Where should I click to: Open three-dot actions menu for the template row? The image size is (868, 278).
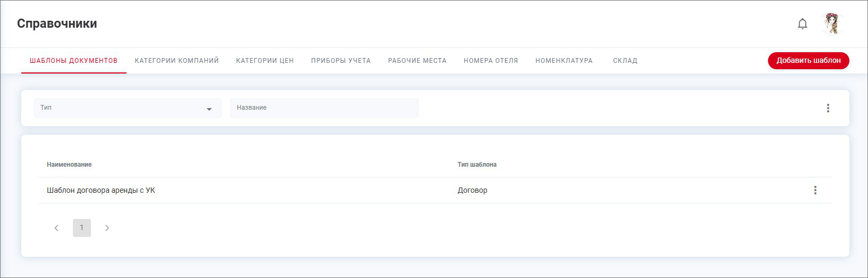tap(815, 190)
